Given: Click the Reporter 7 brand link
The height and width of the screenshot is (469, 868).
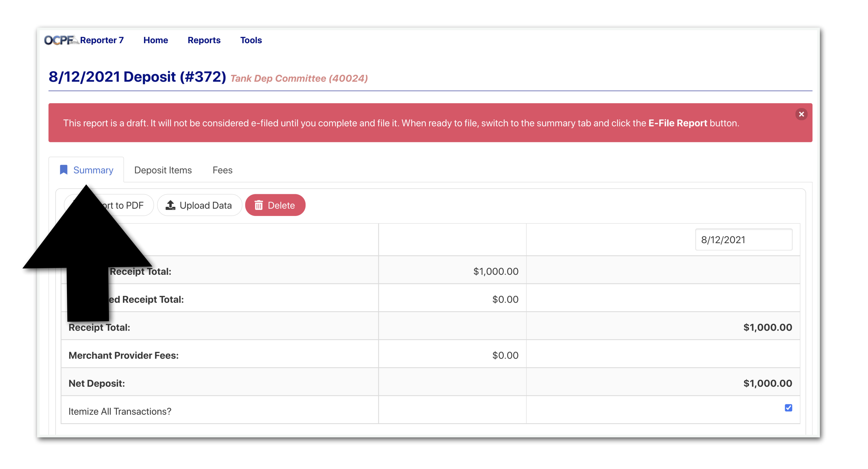Looking at the screenshot, I should coord(102,40).
